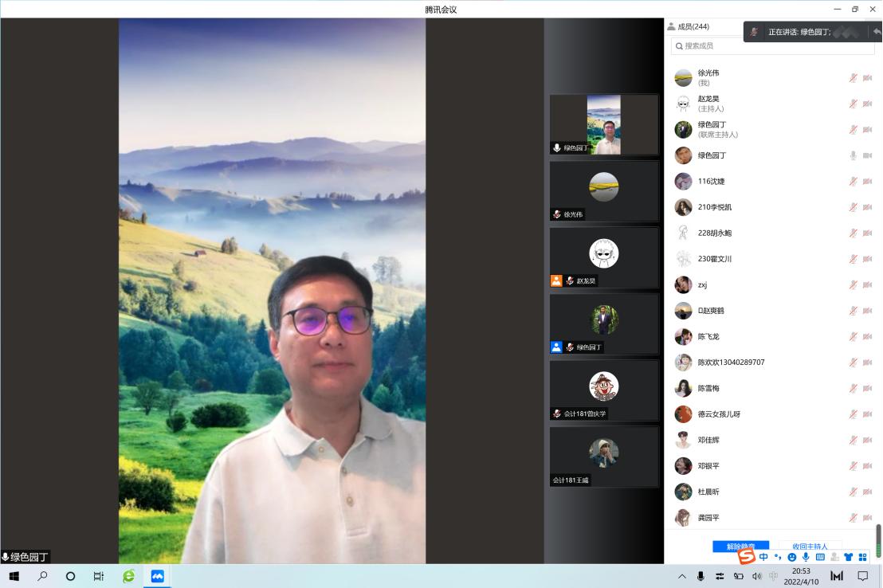Viewport: 883px width, 588px height.
Task: Toggle microphone for member 116沈婕
Action: pyautogui.click(x=853, y=182)
